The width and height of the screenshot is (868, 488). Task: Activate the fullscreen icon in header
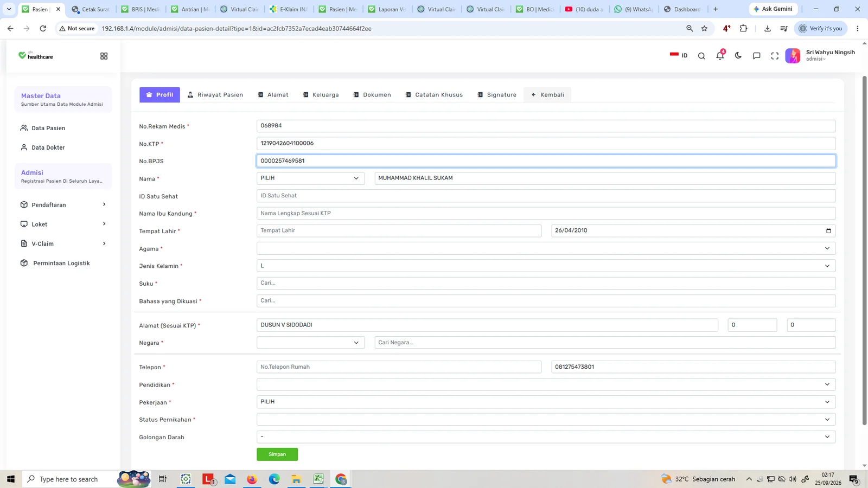(x=775, y=56)
